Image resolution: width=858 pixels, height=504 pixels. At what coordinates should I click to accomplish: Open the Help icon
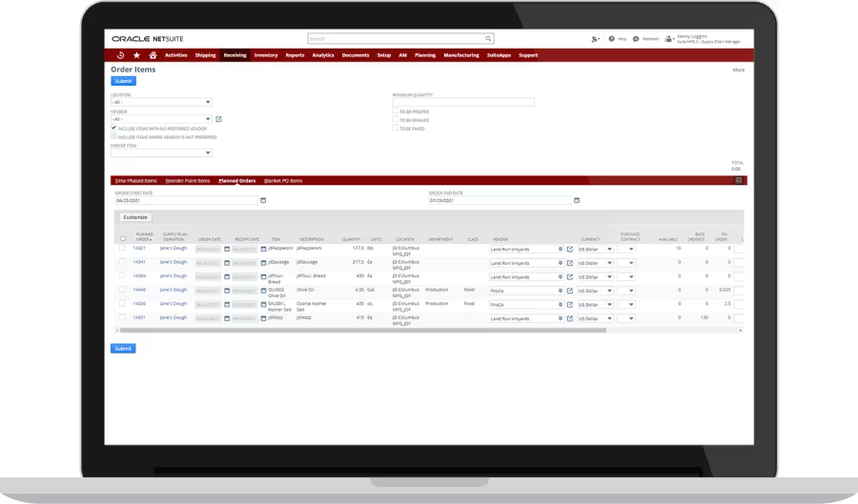coord(612,39)
